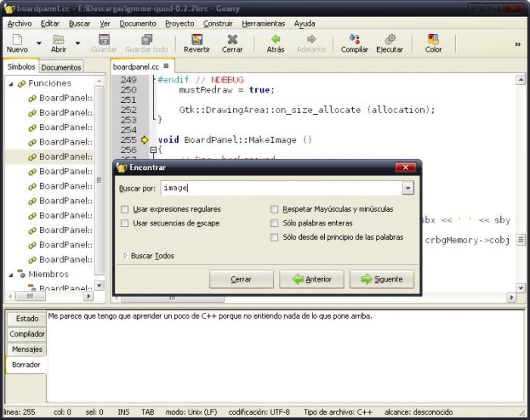Enable Usar secuencias de escape checkbox

point(125,223)
